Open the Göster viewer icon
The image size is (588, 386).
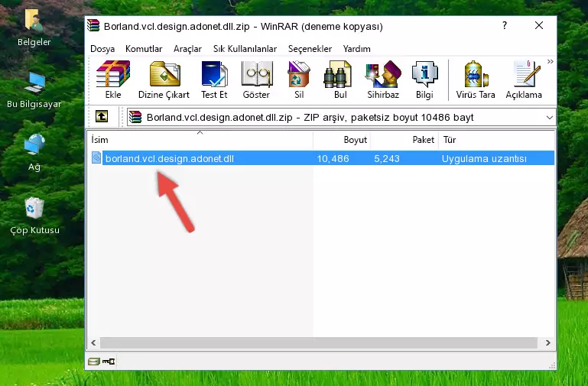click(256, 79)
